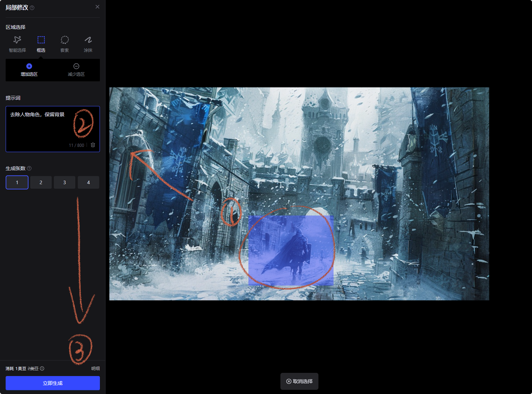Open the 明细 cost details link

point(96,368)
